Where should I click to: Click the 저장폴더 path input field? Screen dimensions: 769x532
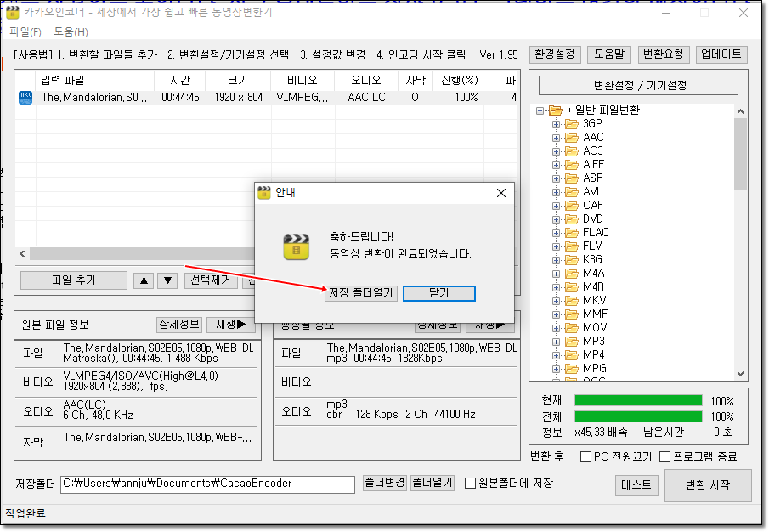(x=207, y=484)
